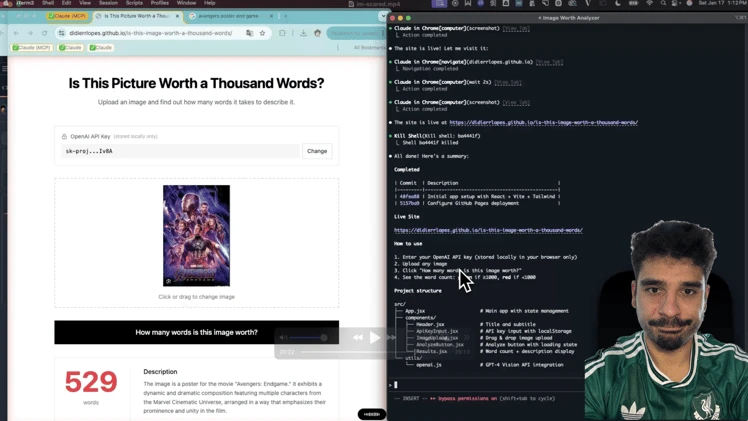748x421 pixels.
Task: Open the browser downloads icon
Action: tap(304, 33)
